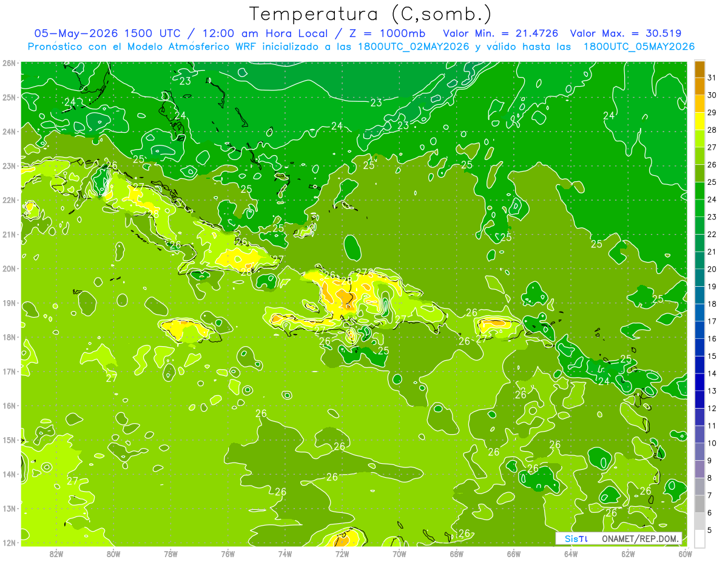
Task: Select the 72W longitude axis label
Action: pyautogui.click(x=342, y=554)
